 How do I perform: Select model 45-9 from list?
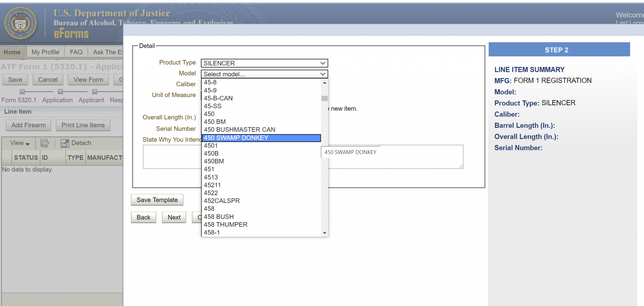(x=261, y=90)
